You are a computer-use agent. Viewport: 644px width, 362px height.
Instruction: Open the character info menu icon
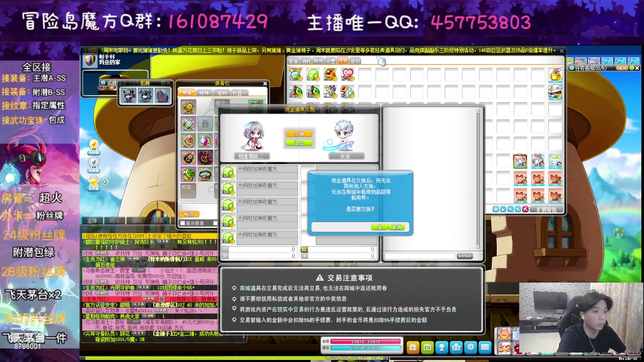(x=442, y=348)
